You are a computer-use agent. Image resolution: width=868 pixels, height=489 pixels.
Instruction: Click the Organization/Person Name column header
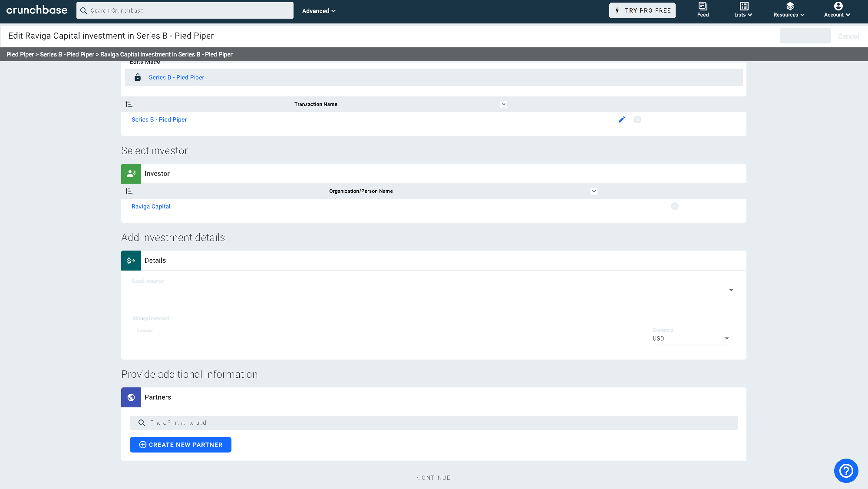click(361, 191)
